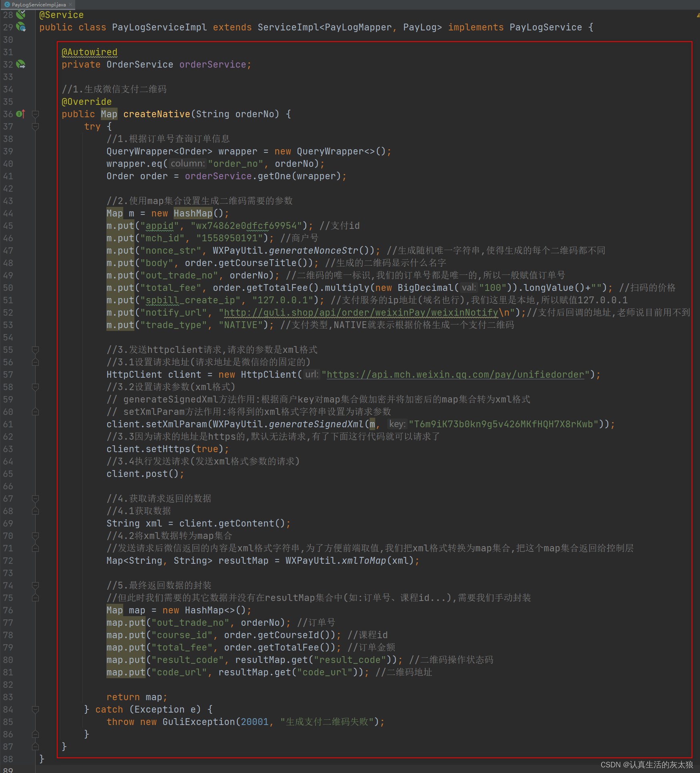700x773 pixels.
Task: Click line number 72 in the gutter
Action: pyautogui.click(x=8, y=561)
